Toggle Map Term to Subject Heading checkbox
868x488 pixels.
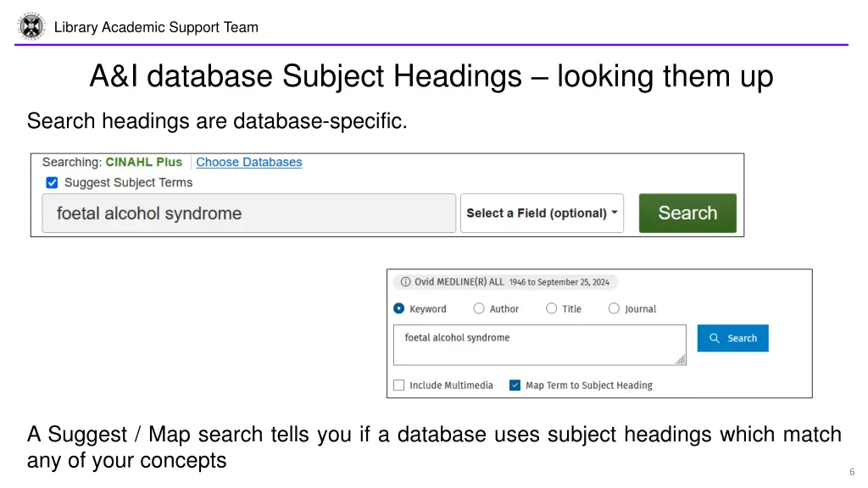click(515, 385)
